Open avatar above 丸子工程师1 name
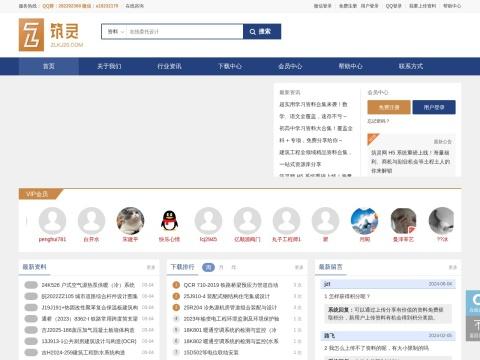 286,221
